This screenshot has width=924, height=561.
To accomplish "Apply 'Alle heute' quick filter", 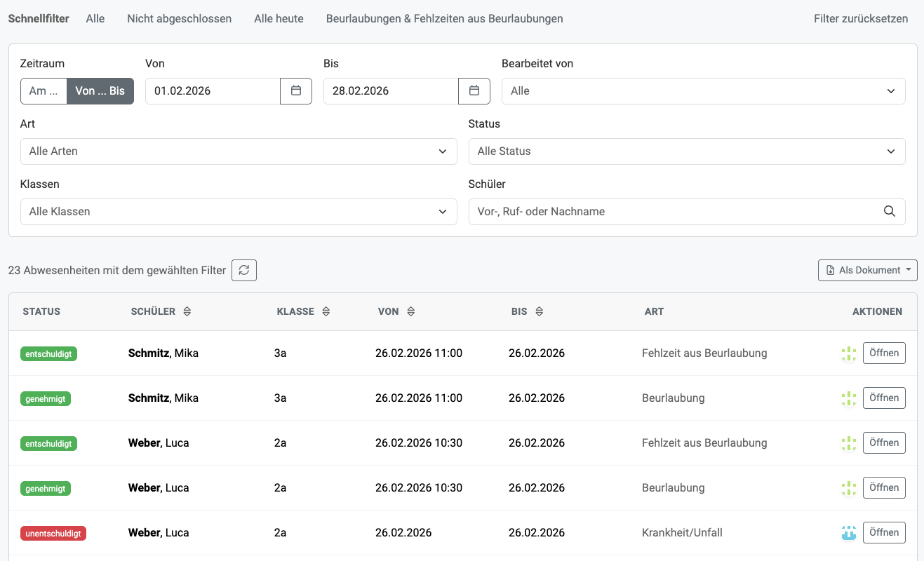I will (x=279, y=19).
